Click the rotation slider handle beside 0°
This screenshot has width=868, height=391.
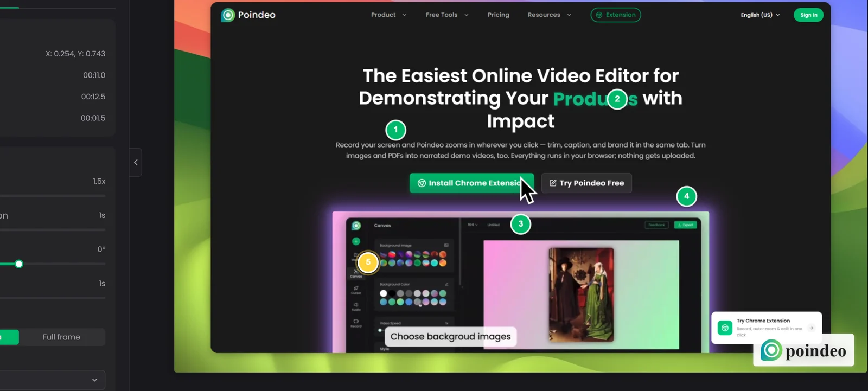click(x=19, y=264)
